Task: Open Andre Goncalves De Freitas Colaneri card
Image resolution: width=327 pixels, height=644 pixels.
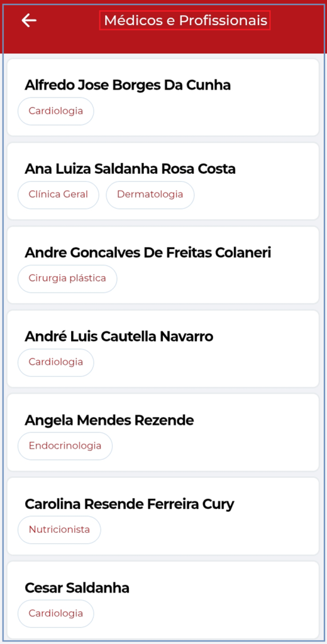Action: [163, 265]
